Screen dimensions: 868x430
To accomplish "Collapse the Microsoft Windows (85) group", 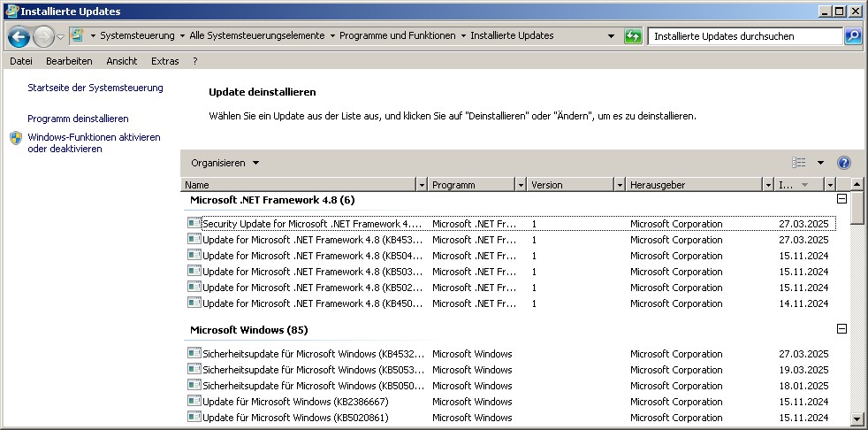I will click(x=841, y=328).
